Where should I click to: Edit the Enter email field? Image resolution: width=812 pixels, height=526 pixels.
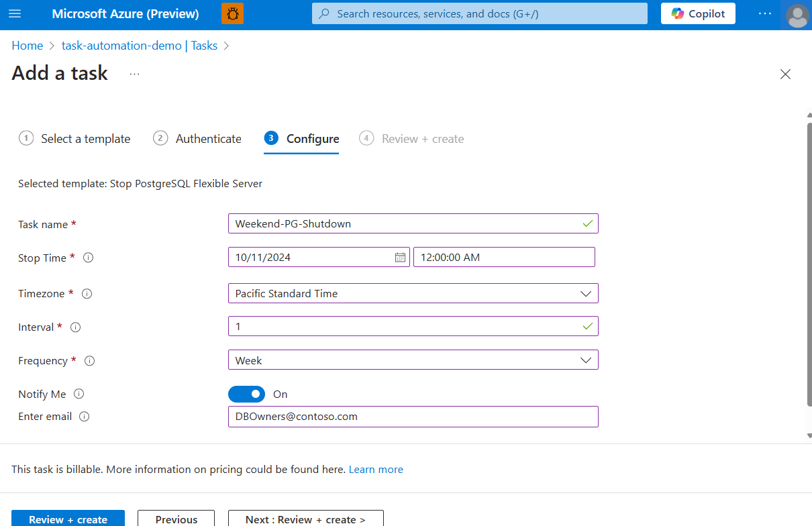(x=413, y=416)
